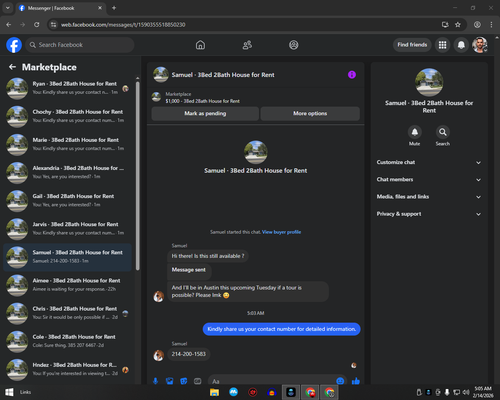Click the Aa message input field
500x400 pixels.
pyautogui.click(x=272, y=381)
